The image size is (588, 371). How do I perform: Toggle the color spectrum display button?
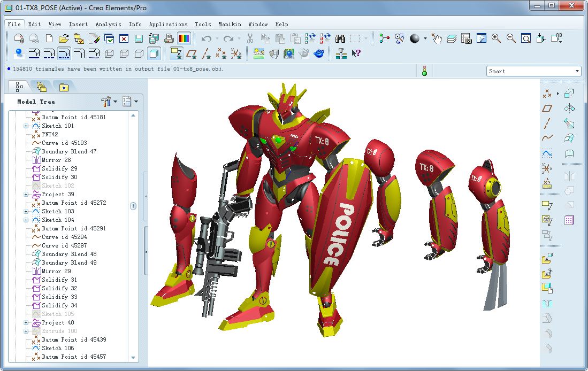coord(184,38)
